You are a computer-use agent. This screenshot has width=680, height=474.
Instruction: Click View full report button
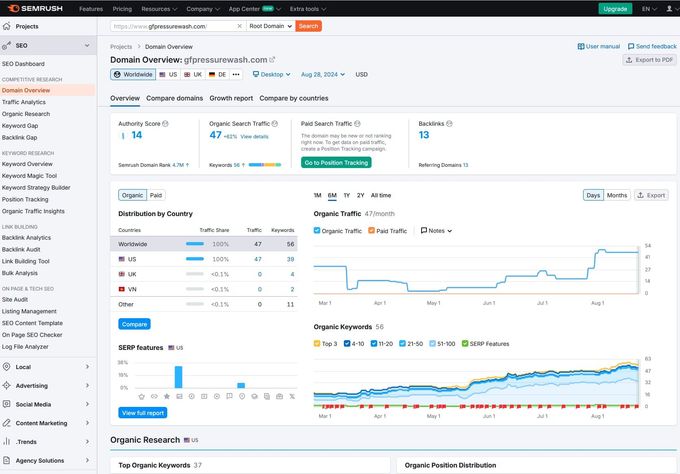coord(143,412)
